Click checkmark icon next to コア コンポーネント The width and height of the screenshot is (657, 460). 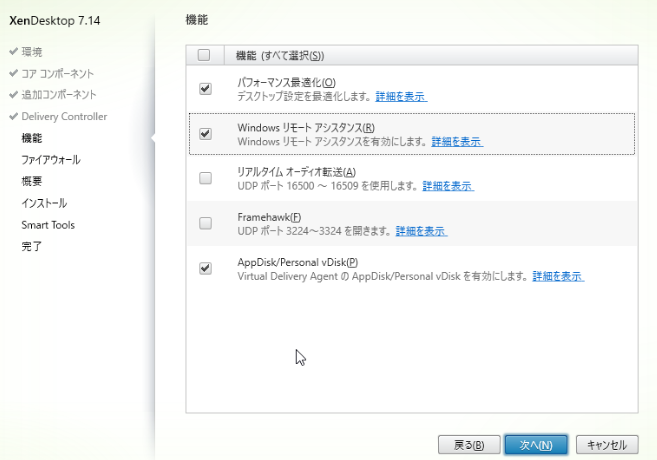tap(13, 73)
